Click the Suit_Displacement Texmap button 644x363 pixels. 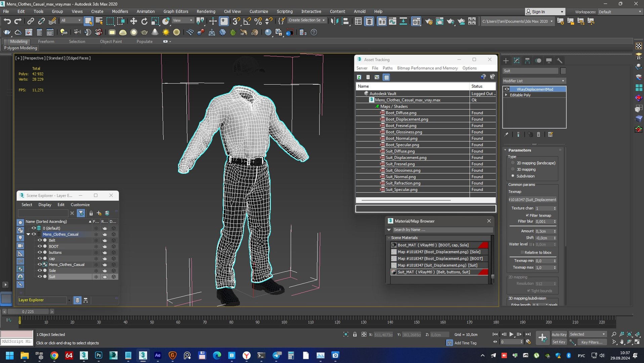(532, 200)
